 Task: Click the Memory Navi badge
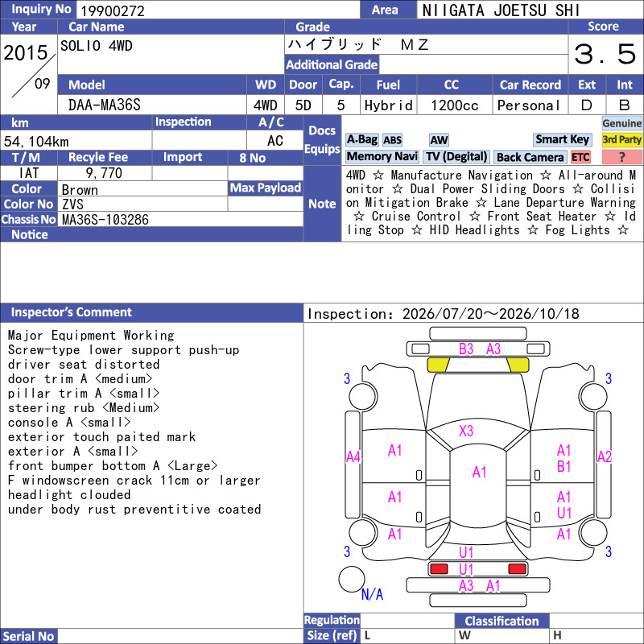[382, 156]
